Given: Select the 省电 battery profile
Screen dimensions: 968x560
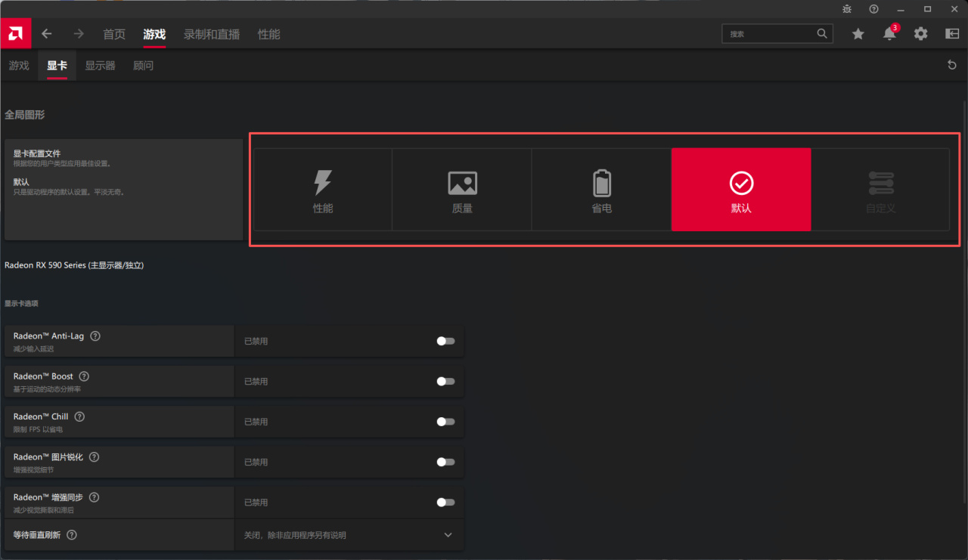Looking at the screenshot, I should pos(602,190).
